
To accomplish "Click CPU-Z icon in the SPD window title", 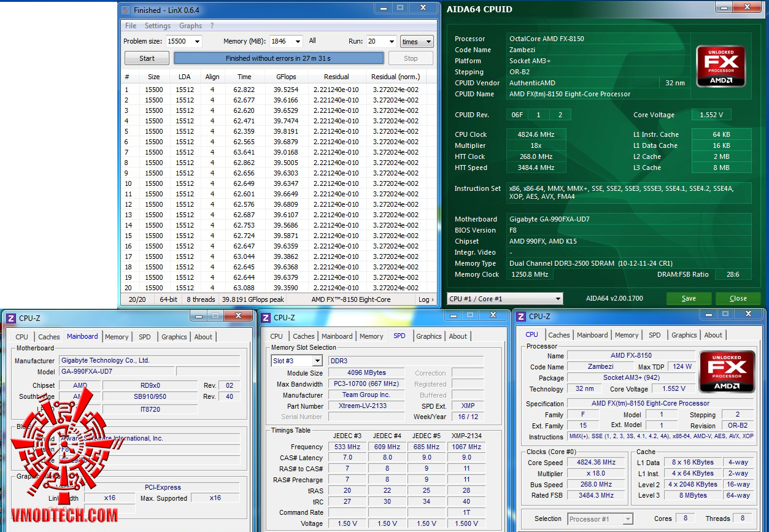I will pos(265,317).
